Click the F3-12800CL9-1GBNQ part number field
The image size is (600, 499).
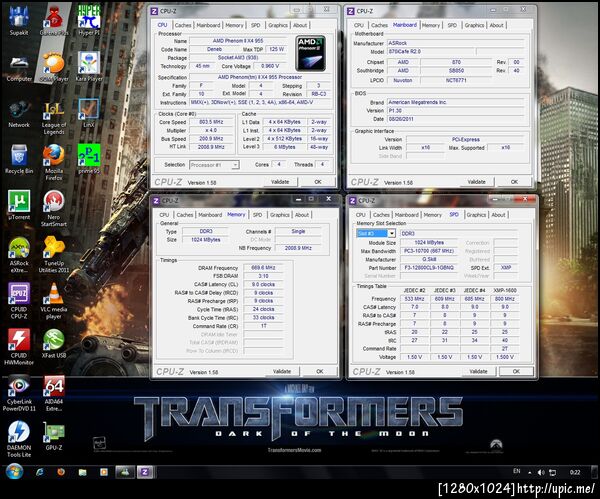click(x=429, y=268)
